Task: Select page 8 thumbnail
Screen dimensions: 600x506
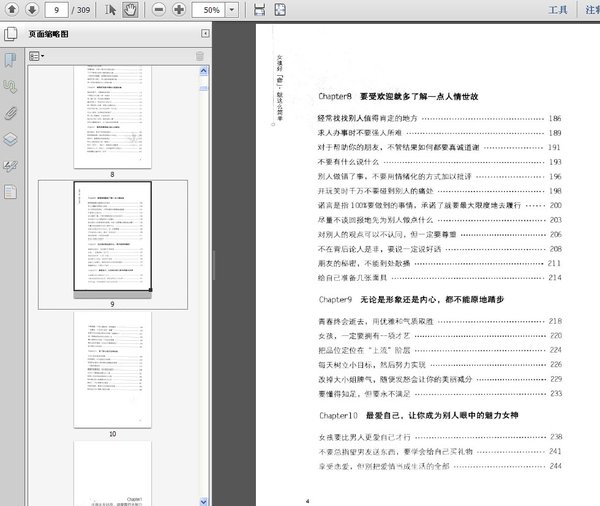Action: (112, 117)
